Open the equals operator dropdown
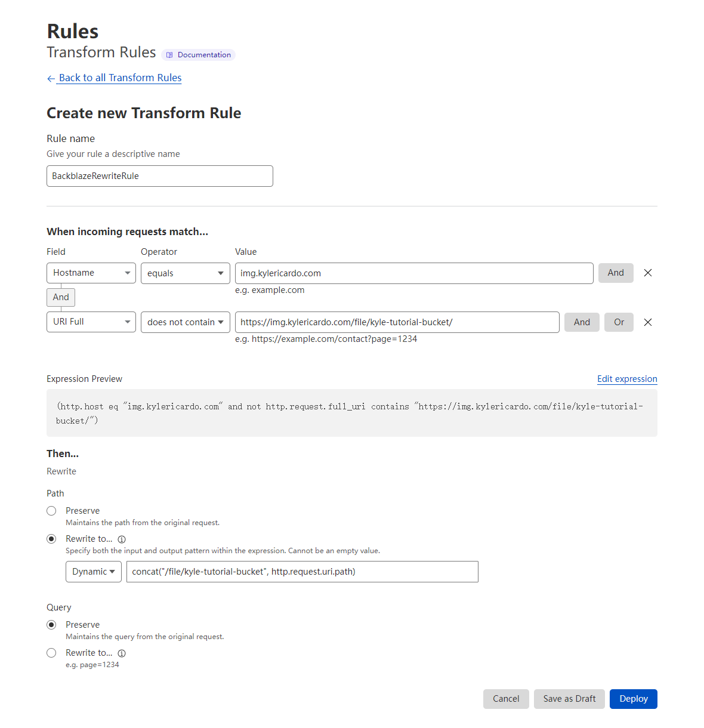Viewport: 704px width, 728px height. [x=186, y=273]
